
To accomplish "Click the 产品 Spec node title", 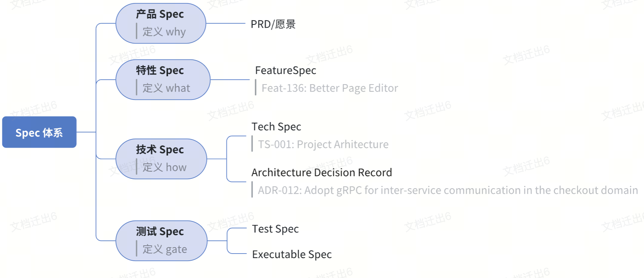I will point(160,14).
